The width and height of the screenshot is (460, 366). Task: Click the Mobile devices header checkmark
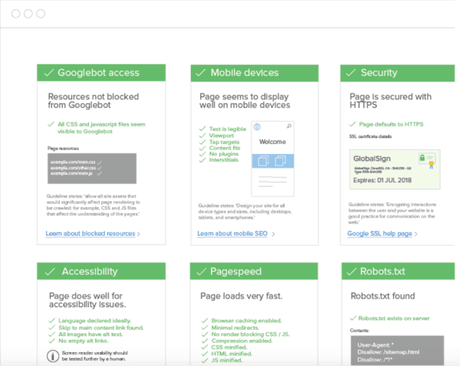201,73
